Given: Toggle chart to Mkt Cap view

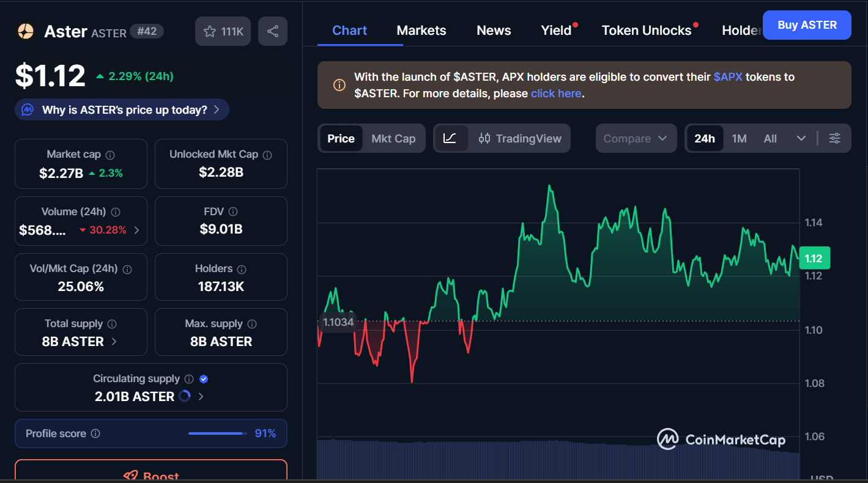Looking at the screenshot, I should [x=393, y=139].
